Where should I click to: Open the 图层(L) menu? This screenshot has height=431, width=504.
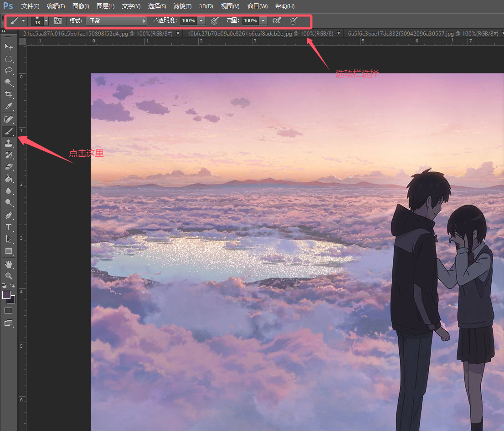pos(105,6)
